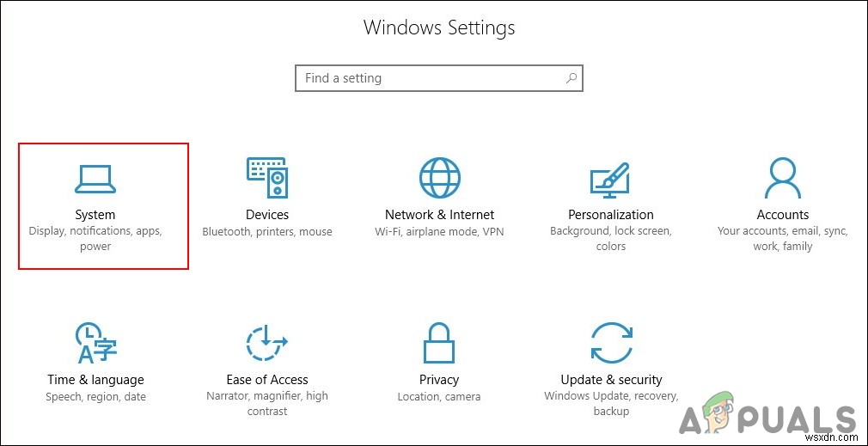This screenshot has height=446, width=868.
Task: Open the System settings label
Action: (95, 215)
